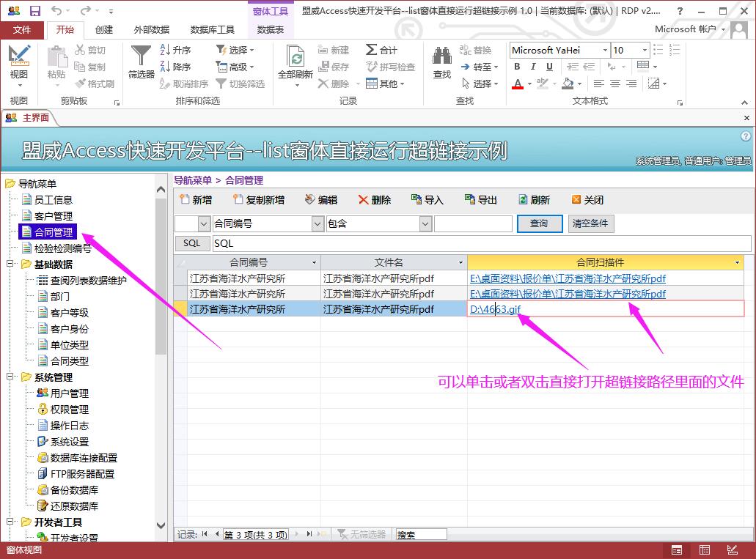Switch to the 数据库工具 ribbon tab
The width and height of the screenshot is (756, 559).
tap(212, 30)
